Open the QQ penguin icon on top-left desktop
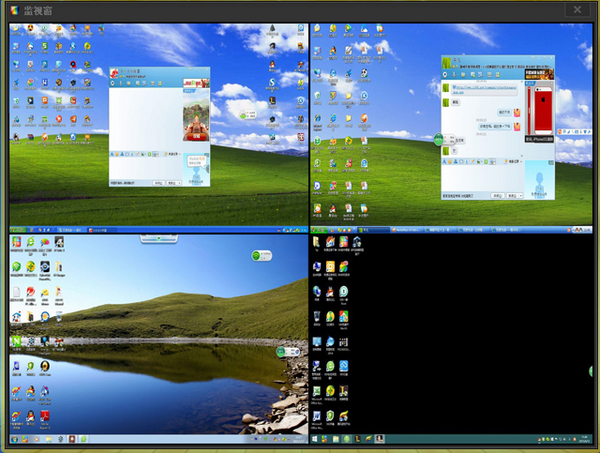 pos(272,65)
